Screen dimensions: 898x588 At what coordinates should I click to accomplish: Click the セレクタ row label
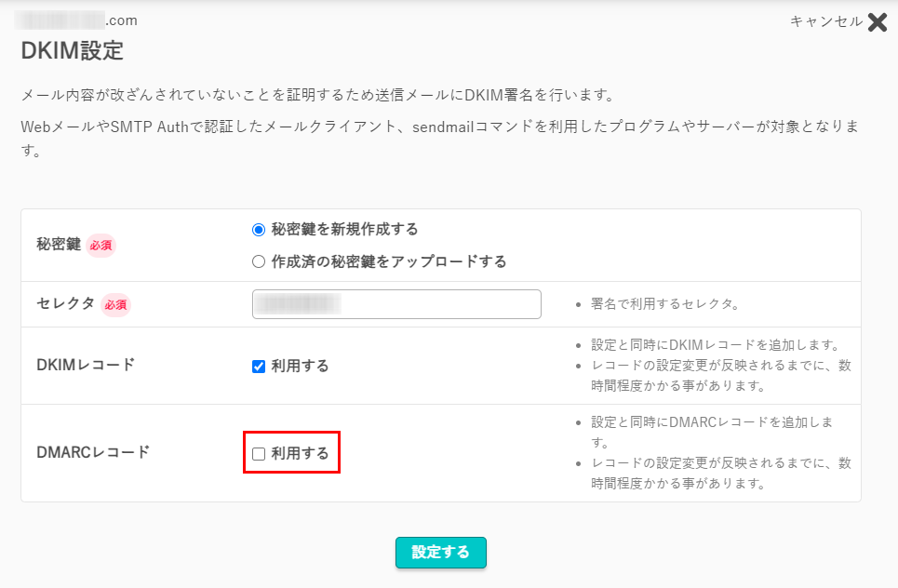tap(65, 304)
